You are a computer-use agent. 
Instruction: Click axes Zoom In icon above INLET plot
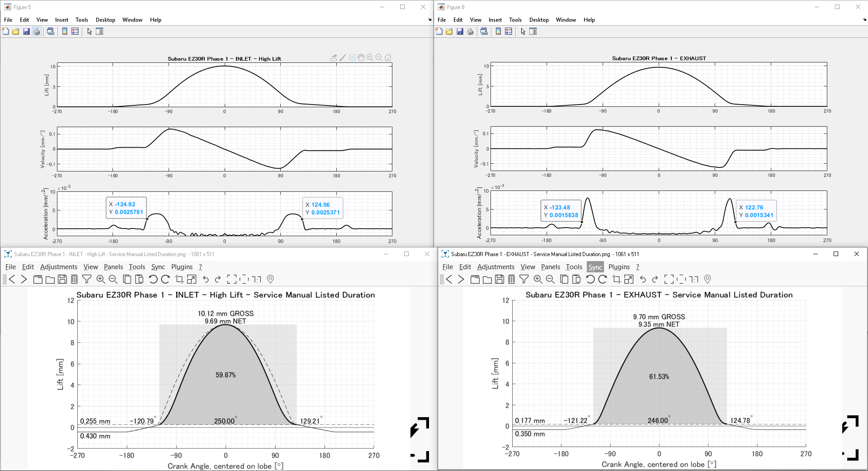point(370,57)
